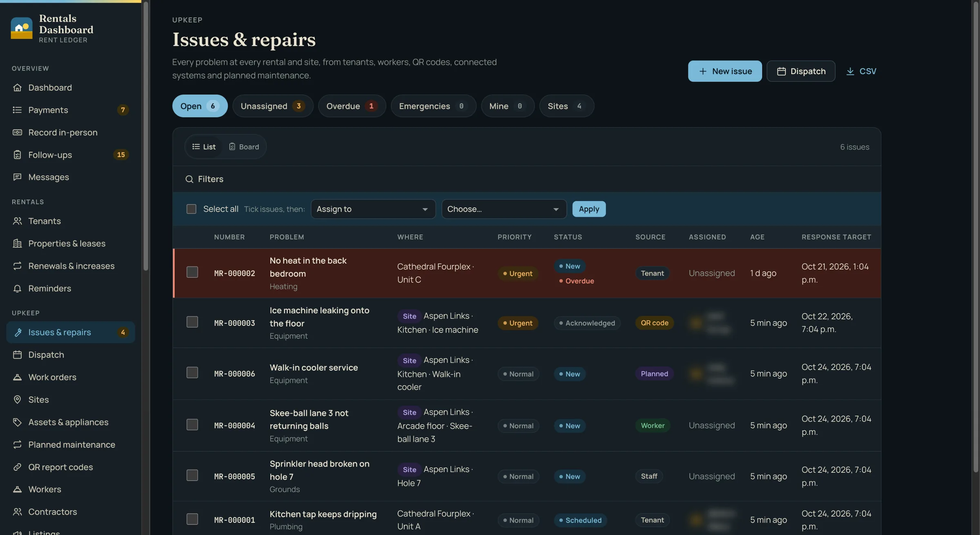Image resolution: width=980 pixels, height=535 pixels.
Task: Click the Sites map pin icon
Action: point(17,400)
